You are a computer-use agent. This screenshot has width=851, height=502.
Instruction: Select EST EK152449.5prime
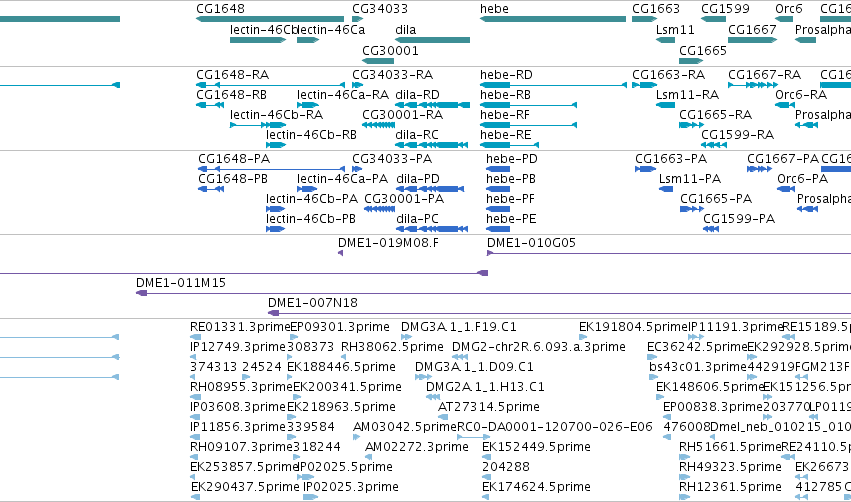click(486, 457)
